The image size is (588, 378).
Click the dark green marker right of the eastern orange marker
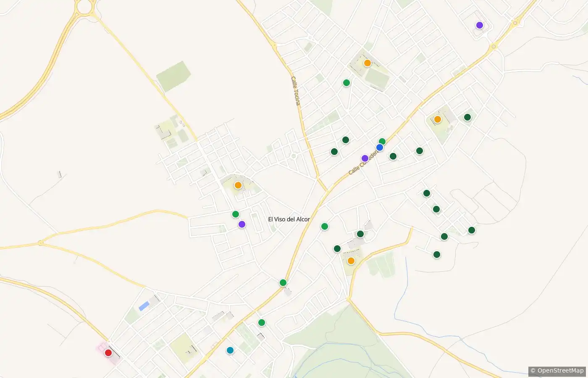[x=467, y=117]
